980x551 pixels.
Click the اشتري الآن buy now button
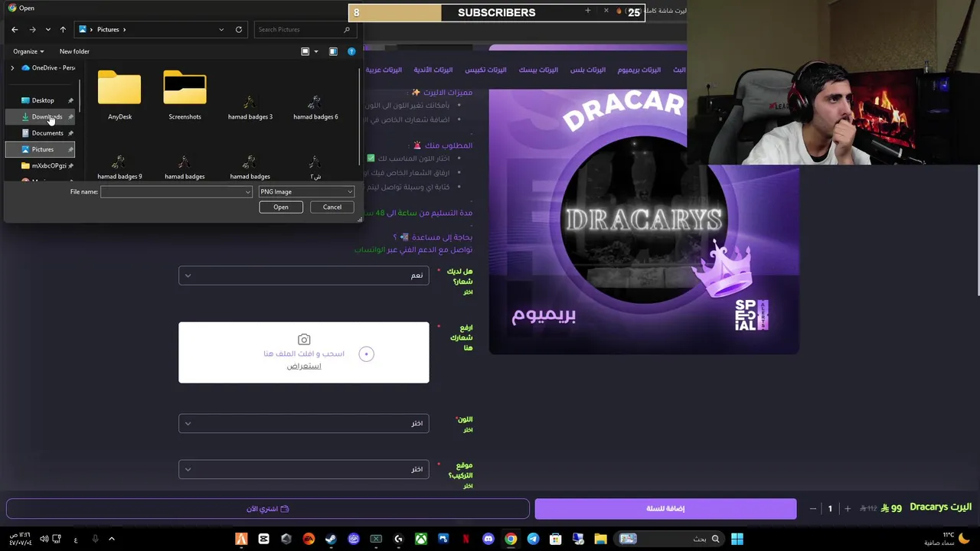(x=268, y=509)
